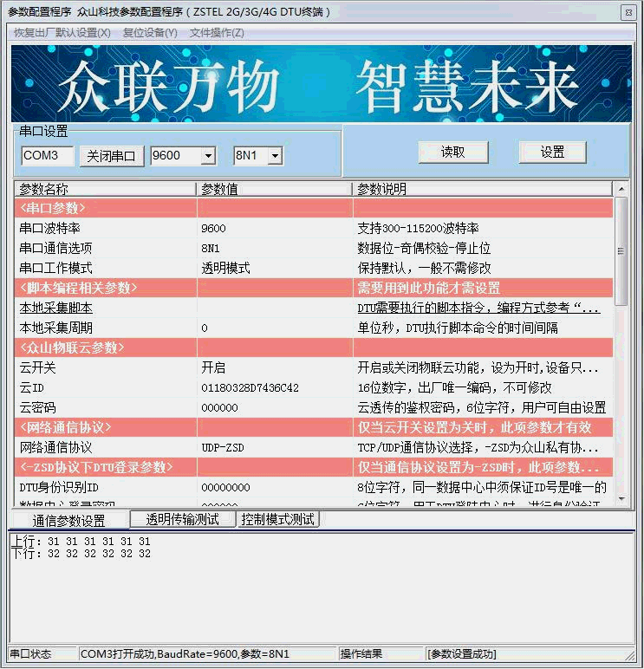Click the <串口参数> section header

tap(314, 208)
